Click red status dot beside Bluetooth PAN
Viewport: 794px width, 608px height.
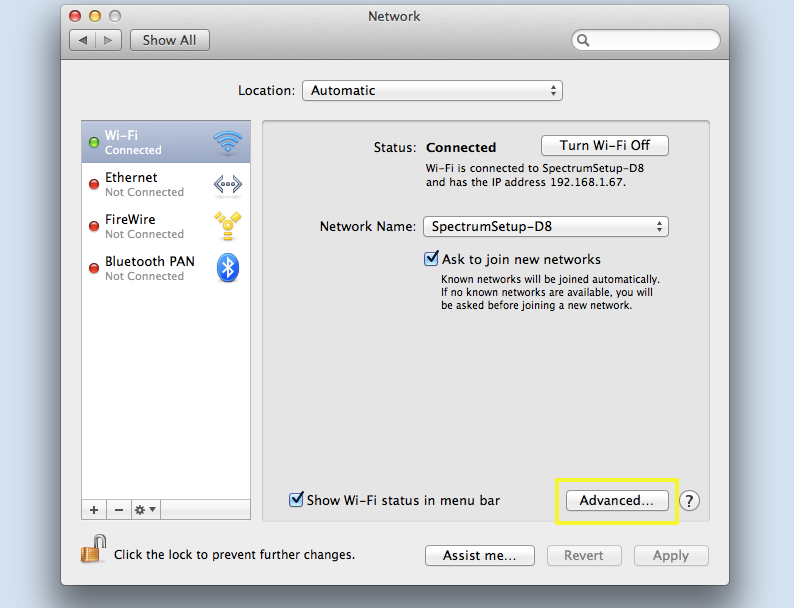pyautogui.click(x=94, y=268)
